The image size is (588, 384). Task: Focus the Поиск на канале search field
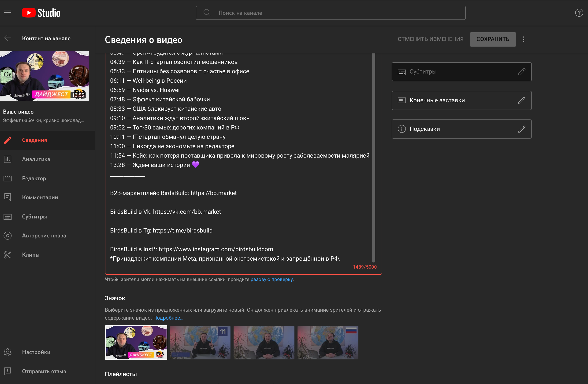click(x=331, y=13)
